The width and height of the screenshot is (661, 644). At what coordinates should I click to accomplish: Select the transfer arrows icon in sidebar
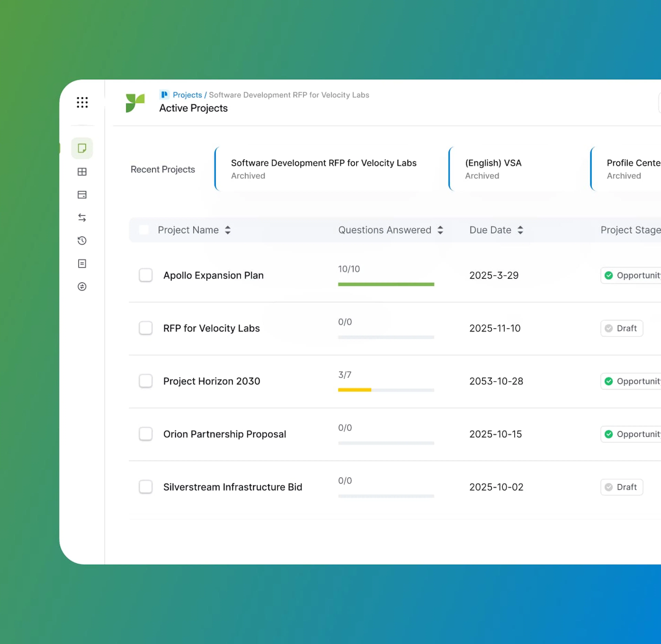coord(82,217)
